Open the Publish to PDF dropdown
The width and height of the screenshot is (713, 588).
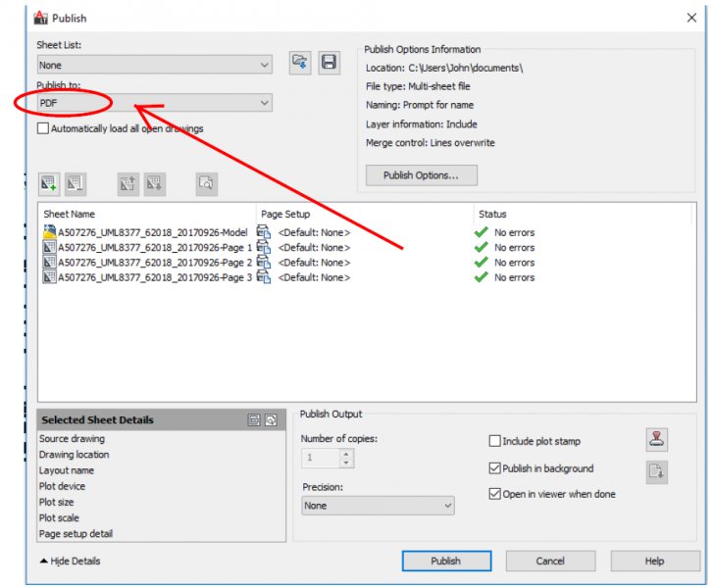click(155, 103)
